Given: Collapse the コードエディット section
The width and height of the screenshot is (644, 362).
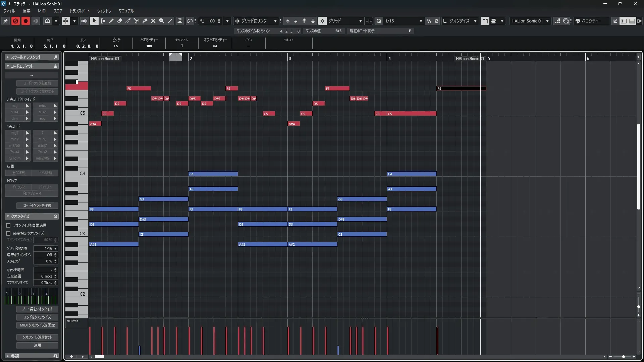Looking at the screenshot, I should click(8, 66).
